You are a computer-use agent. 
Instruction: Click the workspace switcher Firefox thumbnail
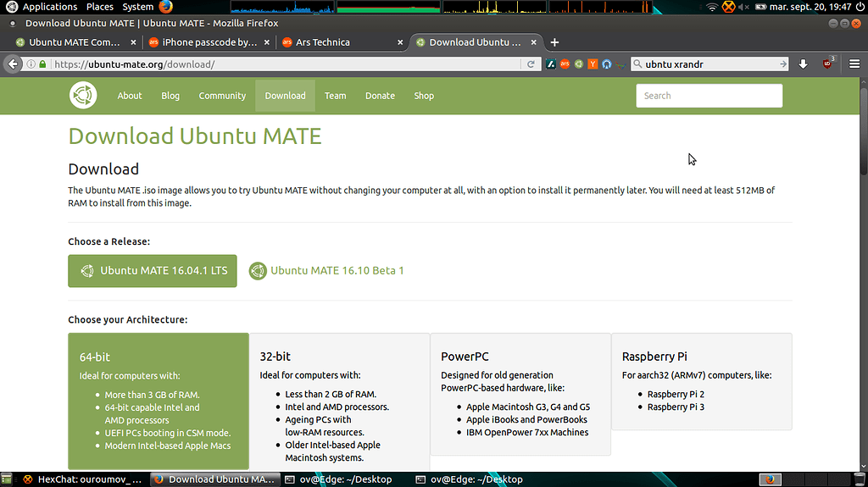click(x=770, y=479)
